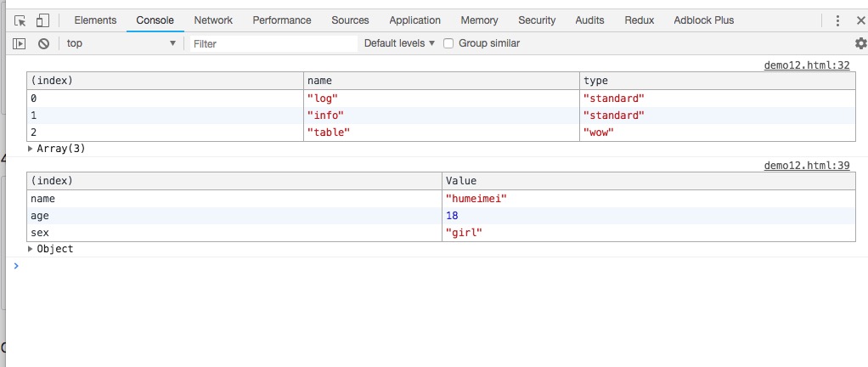This screenshot has height=367, width=868.
Task: Open the demo12.html:39 source link
Action: [x=807, y=166]
